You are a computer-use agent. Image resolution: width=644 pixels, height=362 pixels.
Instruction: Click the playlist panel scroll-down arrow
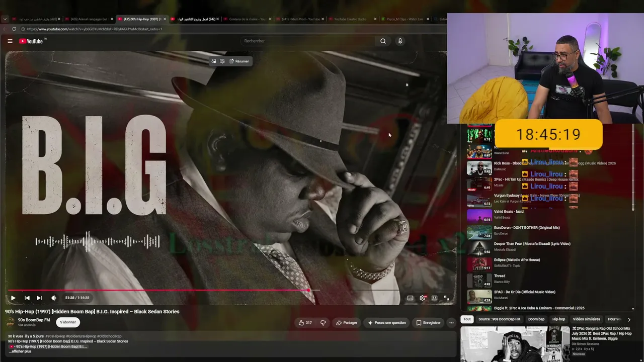click(x=633, y=308)
